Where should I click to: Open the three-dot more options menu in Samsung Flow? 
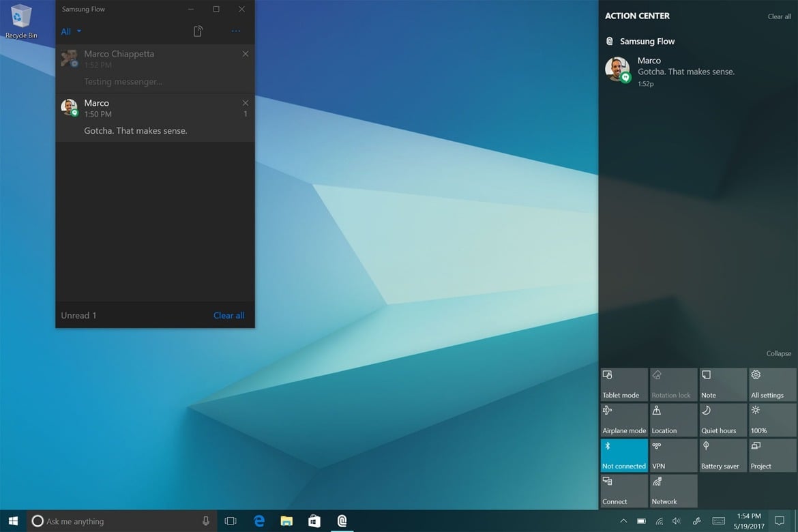pos(235,31)
